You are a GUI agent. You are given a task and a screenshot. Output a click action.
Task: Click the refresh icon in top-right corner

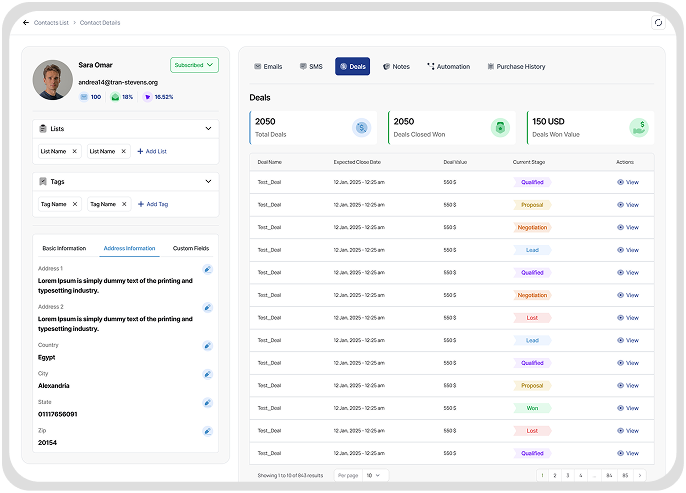tap(657, 22)
